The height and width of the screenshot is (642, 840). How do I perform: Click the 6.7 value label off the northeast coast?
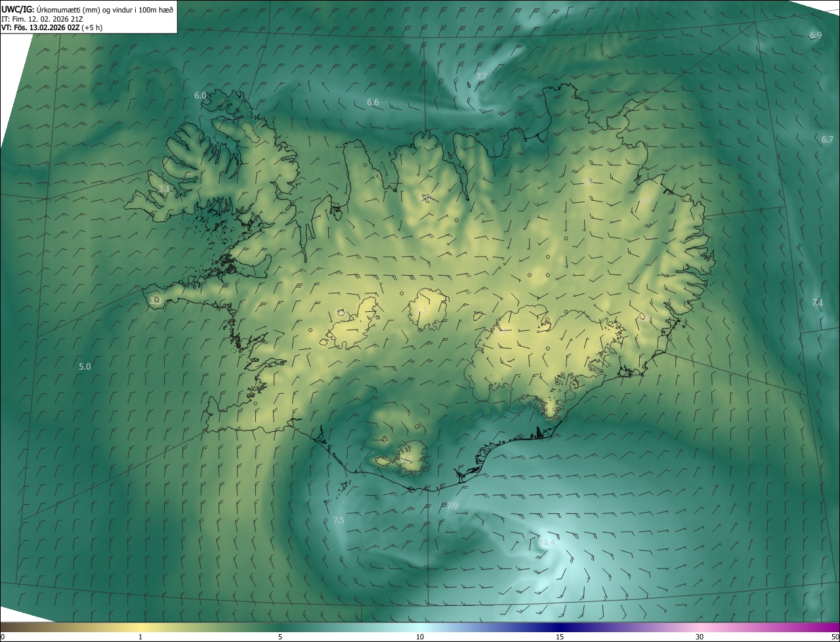click(x=827, y=139)
